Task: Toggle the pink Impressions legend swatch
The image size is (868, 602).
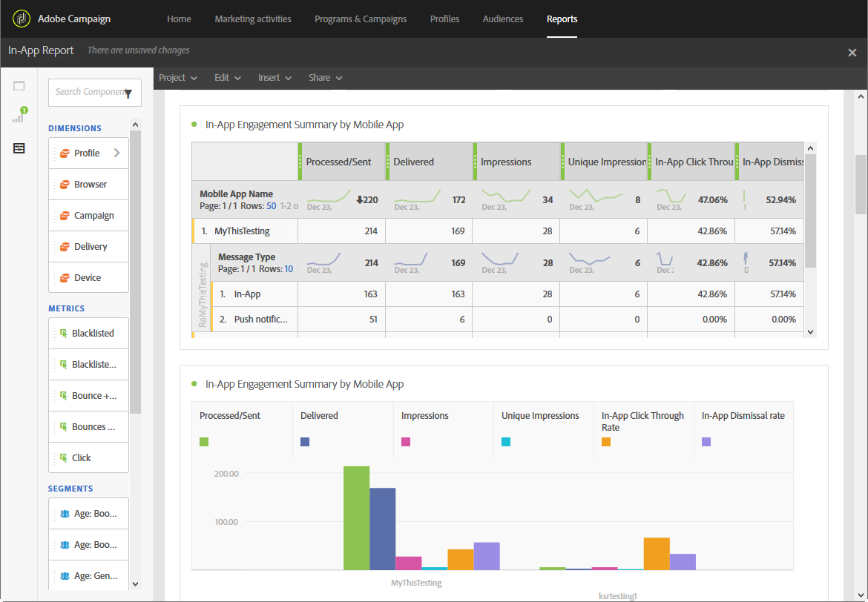Action: 406,442
